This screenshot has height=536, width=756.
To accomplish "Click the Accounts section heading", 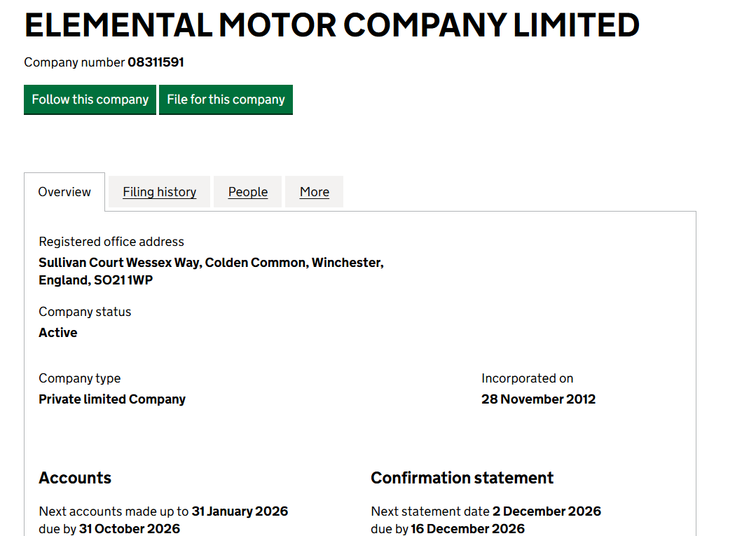I will (x=75, y=478).
